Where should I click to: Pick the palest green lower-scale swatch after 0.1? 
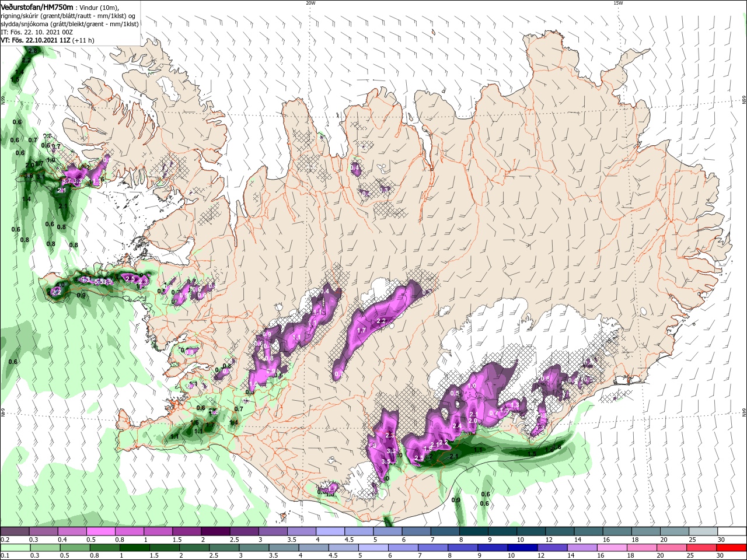pyautogui.click(x=15, y=548)
